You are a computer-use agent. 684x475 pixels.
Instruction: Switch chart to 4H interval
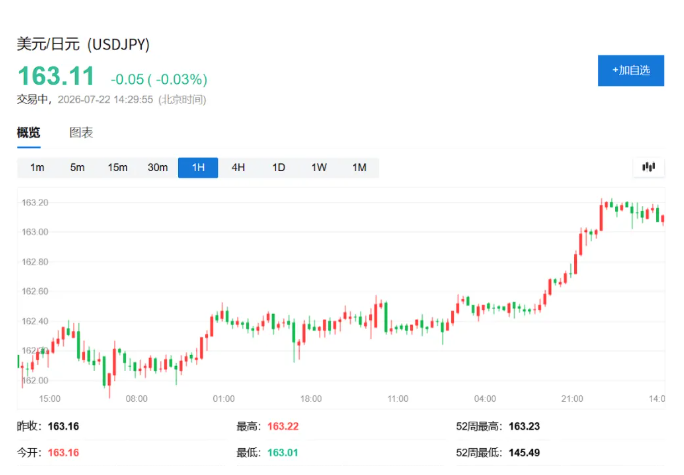[238, 167]
